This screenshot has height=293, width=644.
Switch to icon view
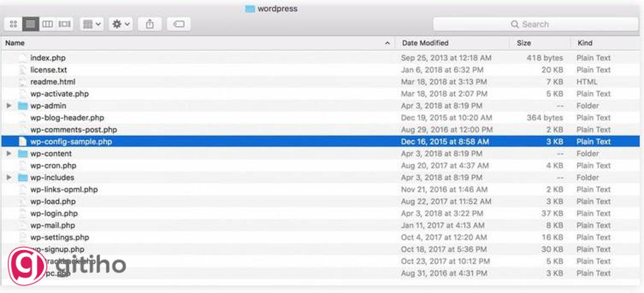13,24
